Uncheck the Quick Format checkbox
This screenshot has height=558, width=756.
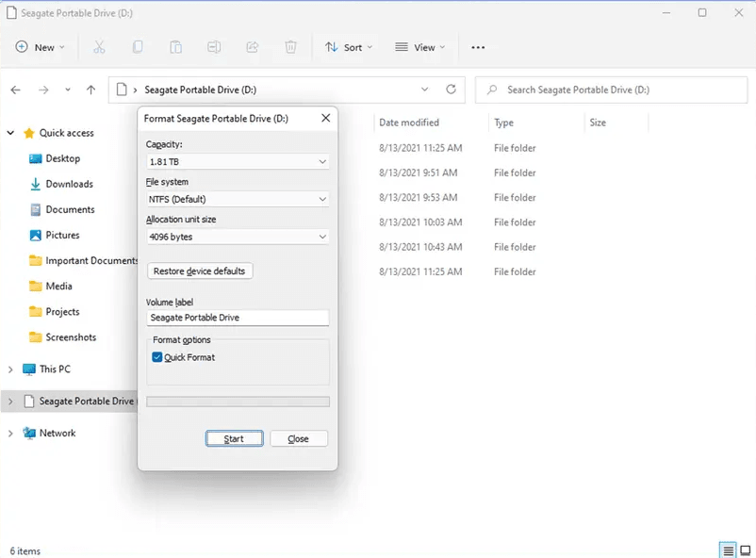(157, 357)
